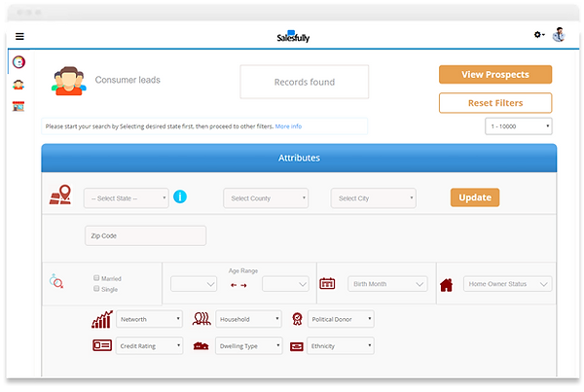The image size is (584, 392).
Task: Click the Age Range label
Action: pos(243,270)
